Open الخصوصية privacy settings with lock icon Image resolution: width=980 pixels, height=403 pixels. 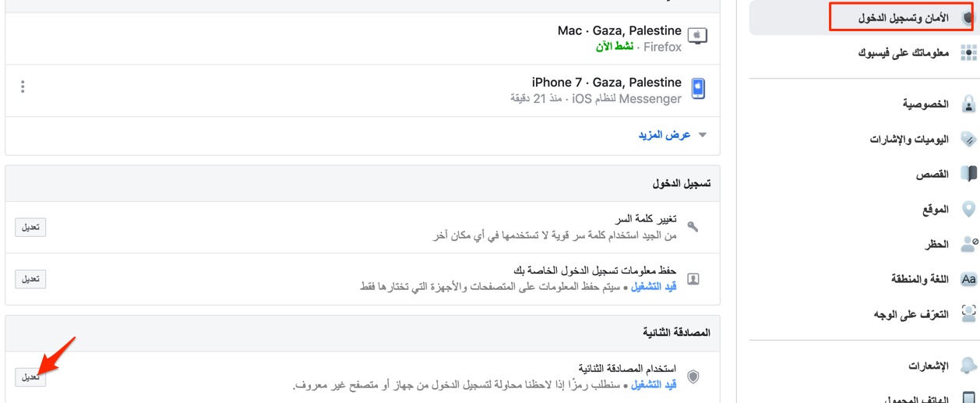(968, 104)
